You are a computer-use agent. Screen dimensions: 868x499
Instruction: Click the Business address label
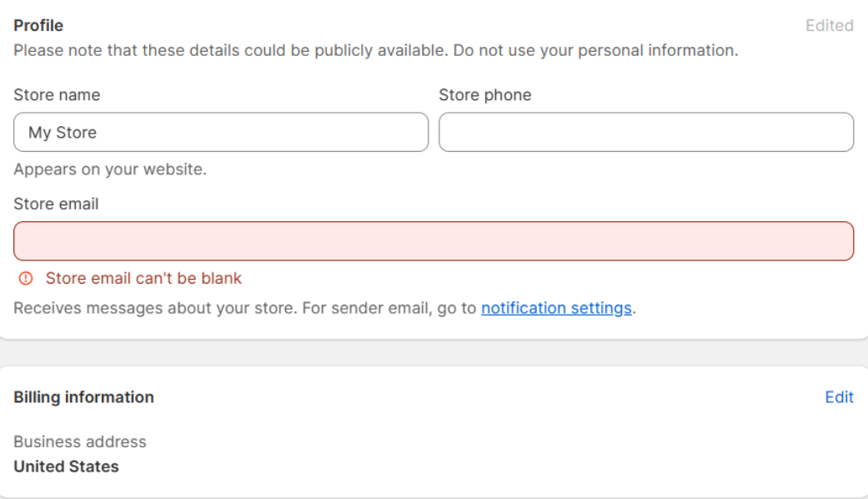pos(80,441)
